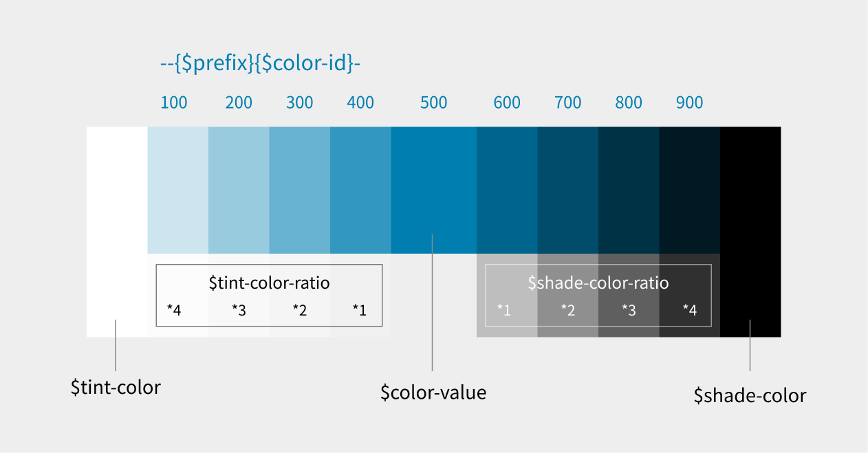This screenshot has width=868, height=453.
Task: Pick the 300 blue swatch
Action: (x=299, y=190)
